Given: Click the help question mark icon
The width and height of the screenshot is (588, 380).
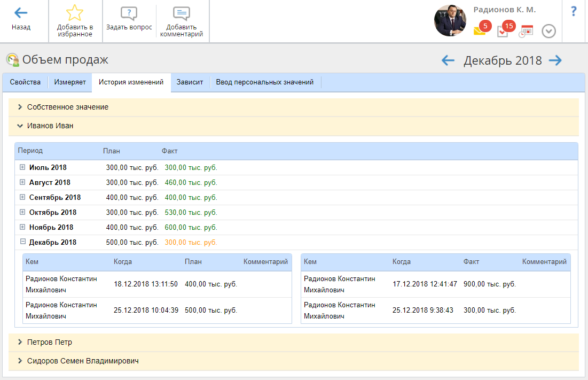Looking at the screenshot, I should [x=574, y=12].
